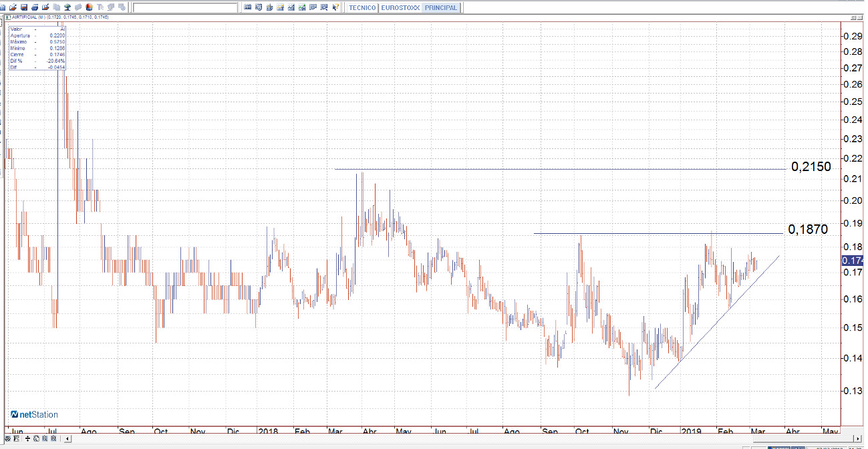The height and width of the screenshot is (449, 868).
Task: Click the copy pages toolbar icon
Action: 56,7
